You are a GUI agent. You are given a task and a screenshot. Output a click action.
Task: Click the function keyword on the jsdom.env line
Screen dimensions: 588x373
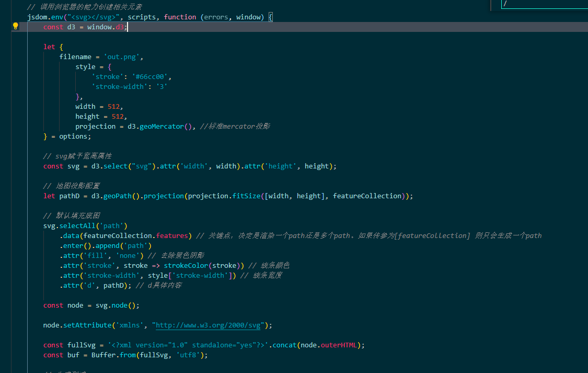point(180,17)
